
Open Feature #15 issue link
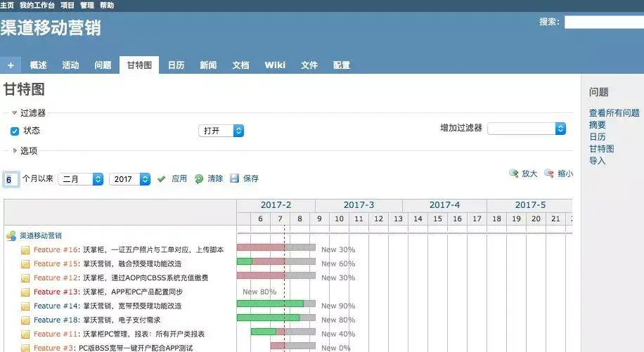[x=56, y=263]
